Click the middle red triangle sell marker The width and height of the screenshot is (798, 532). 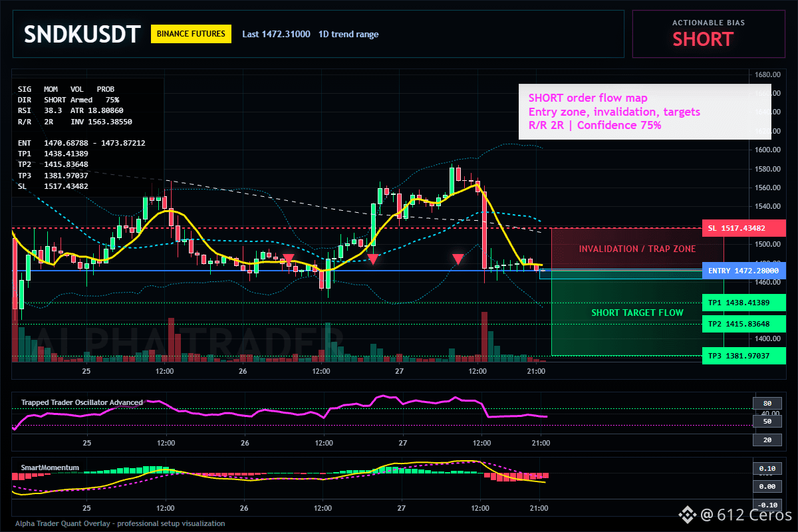coord(373,259)
